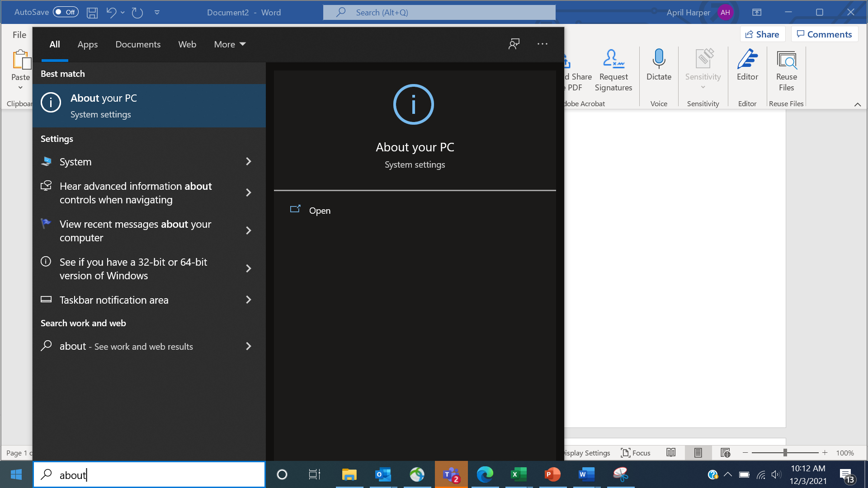This screenshot has height=488, width=868.
Task: Select Taskbar notification area result
Action: (114, 300)
